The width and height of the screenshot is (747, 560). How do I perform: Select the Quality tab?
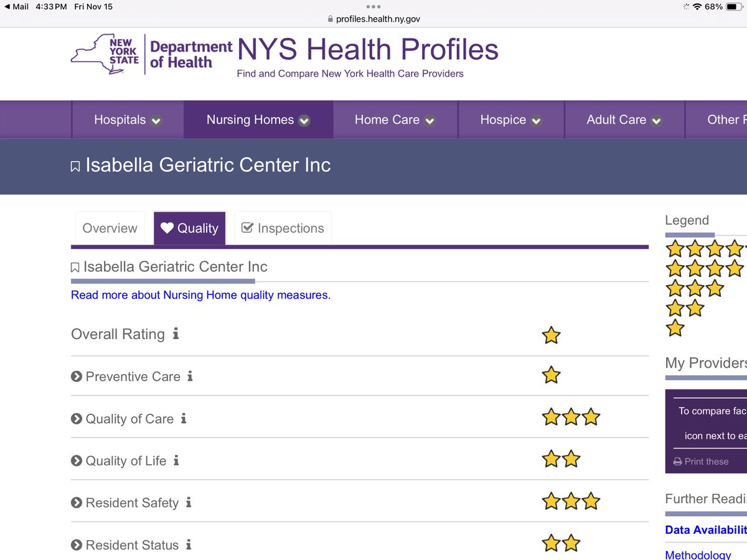point(189,228)
